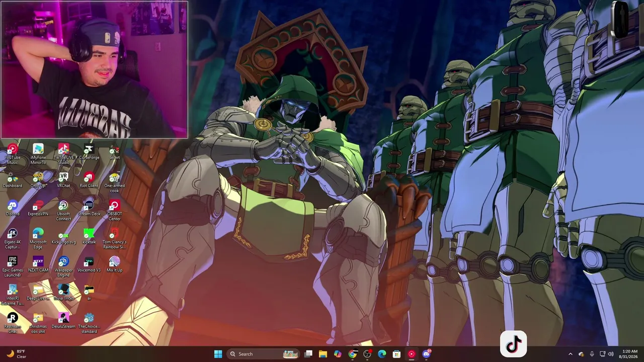The height and width of the screenshot is (362, 644).
Task: Open the Intel(R) Extreme Tuning shortcut
Action: (13, 295)
